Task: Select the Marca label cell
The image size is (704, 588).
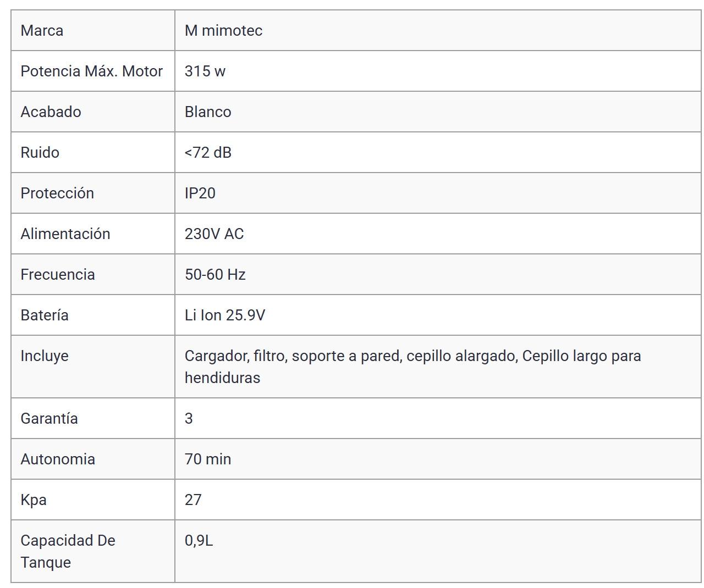Action: [93, 30]
